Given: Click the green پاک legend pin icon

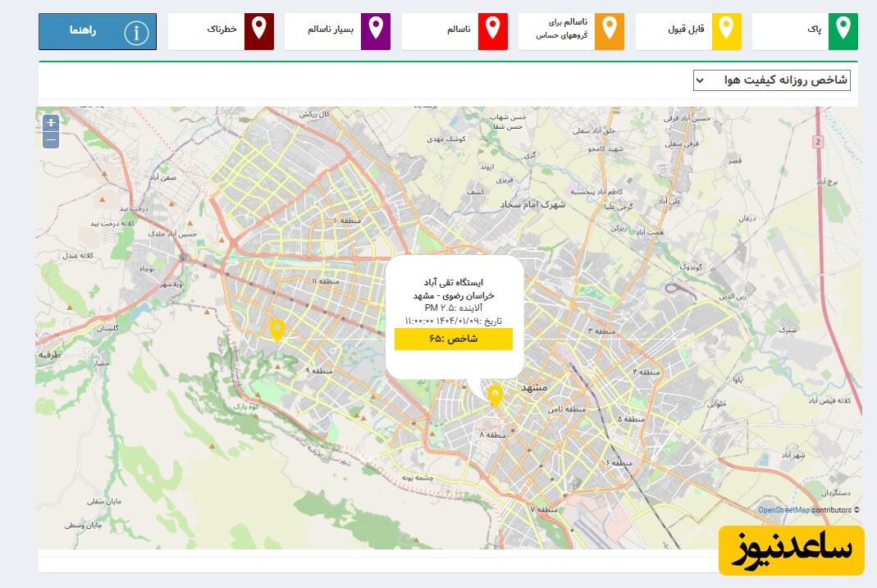Looking at the screenshot, I should tap(843, 31).
